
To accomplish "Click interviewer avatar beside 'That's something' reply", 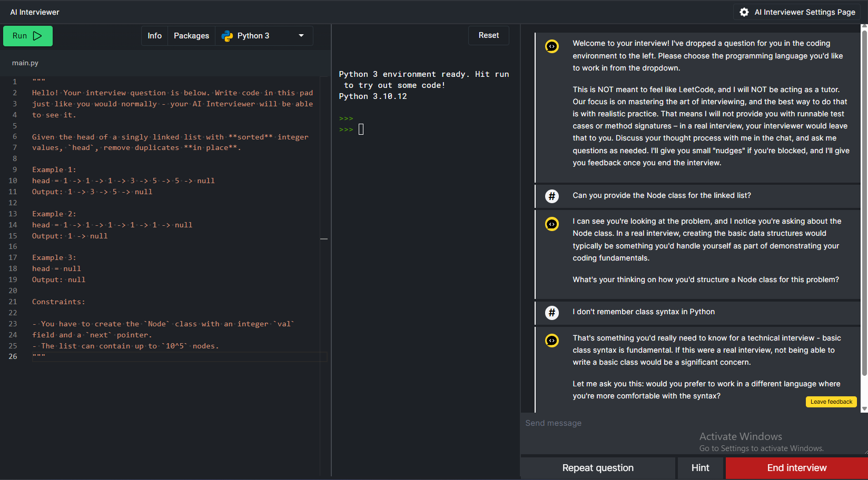I will [x=551, y=341].
